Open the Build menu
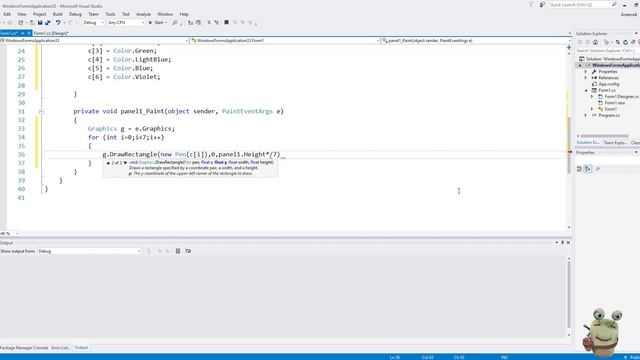The height and width of the screenshot is (360, 640). tap(58, 14)
